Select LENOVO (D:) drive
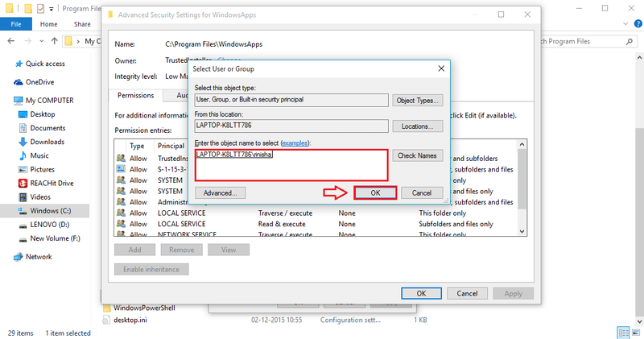Screen dimensions: 644x339 point(50,225)
